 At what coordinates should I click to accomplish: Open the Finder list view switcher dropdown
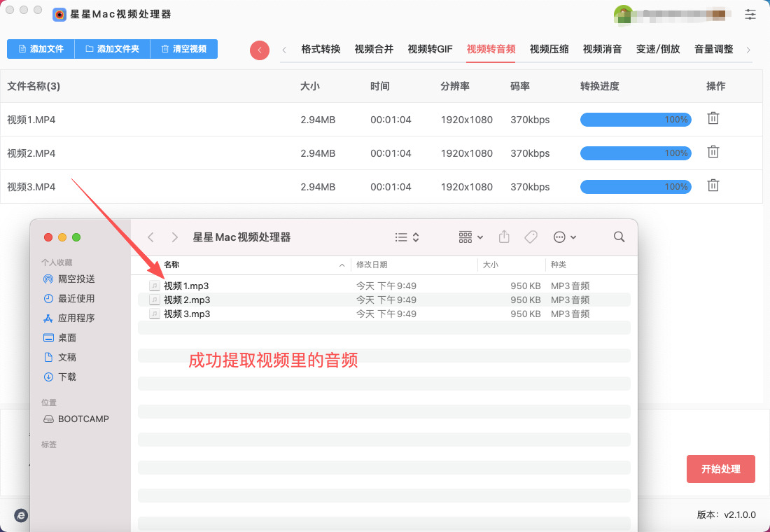pos(407,237)
